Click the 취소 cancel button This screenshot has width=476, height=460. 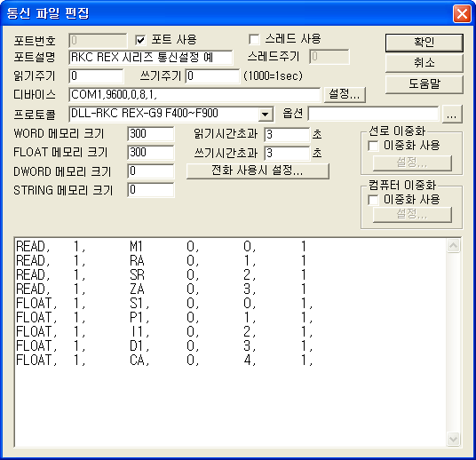[424, 63]
